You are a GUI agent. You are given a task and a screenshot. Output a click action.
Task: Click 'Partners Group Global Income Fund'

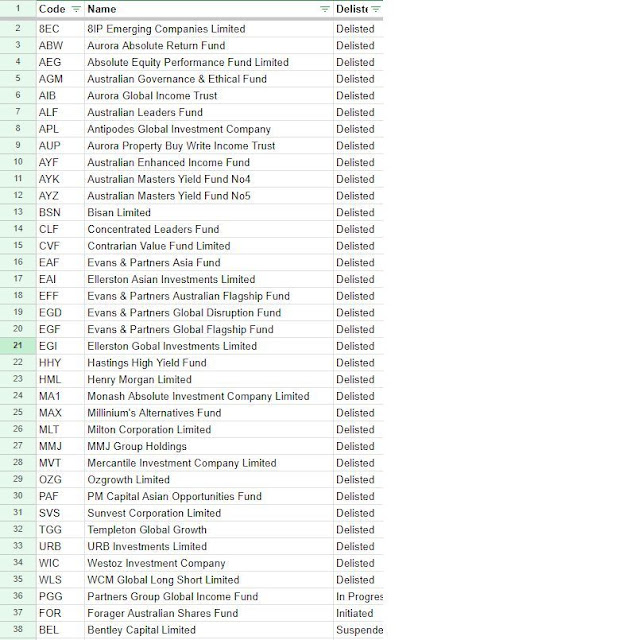tap(209, 597)
